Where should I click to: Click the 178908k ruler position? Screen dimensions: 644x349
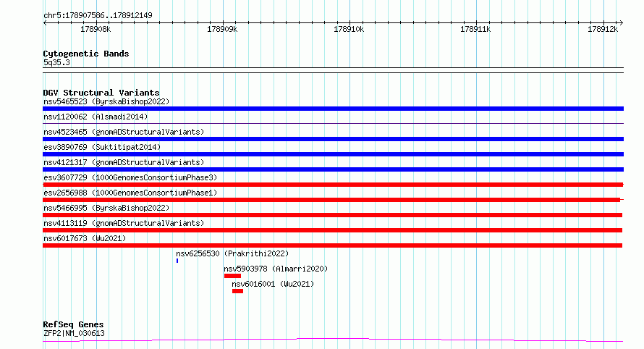coord(96,30)
